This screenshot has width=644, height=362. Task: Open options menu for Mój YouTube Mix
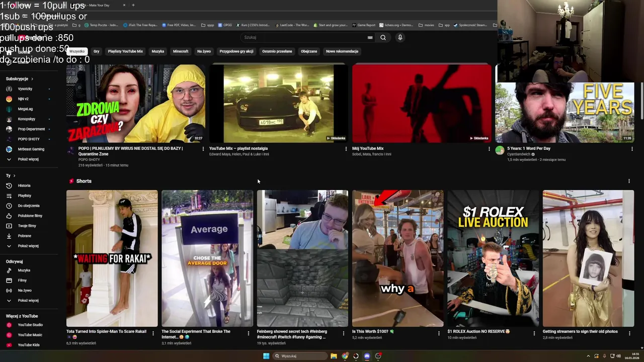(x=489, y=149)
